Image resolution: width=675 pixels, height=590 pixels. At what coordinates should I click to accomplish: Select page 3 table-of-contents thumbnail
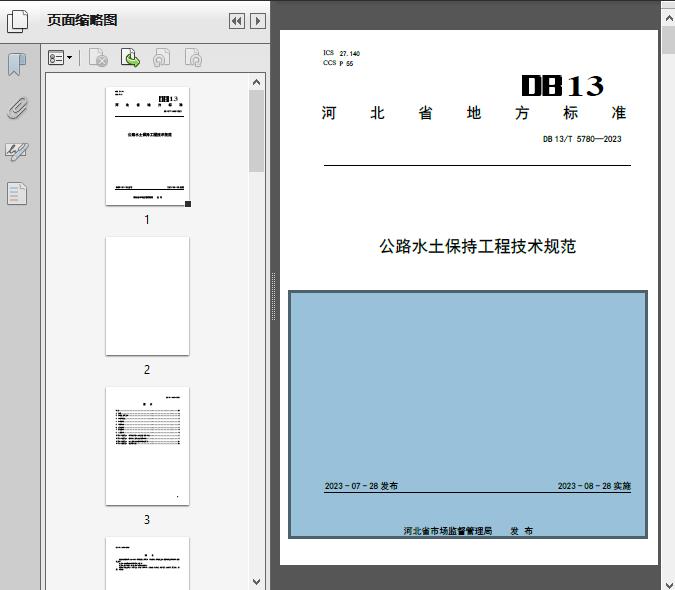point(147,446)
